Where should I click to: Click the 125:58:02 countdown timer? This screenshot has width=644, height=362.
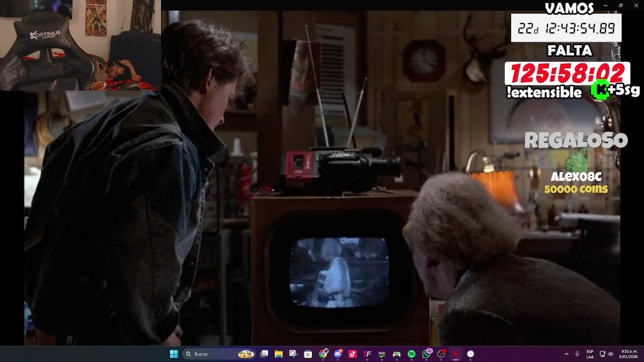[x=568, y=74]
